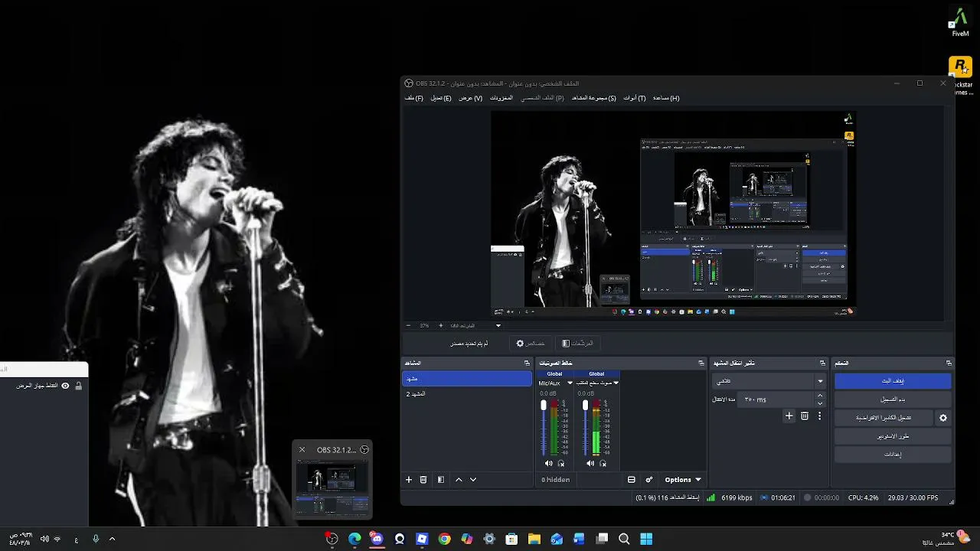Decrease the transition duration with down arrow
The image size is (980, 551).
pos(820,403)
